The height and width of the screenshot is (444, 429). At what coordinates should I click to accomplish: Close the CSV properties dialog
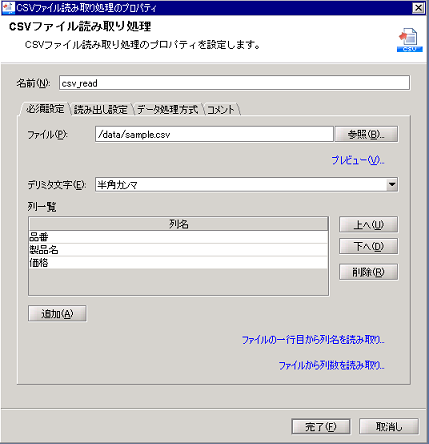(418, 8)
